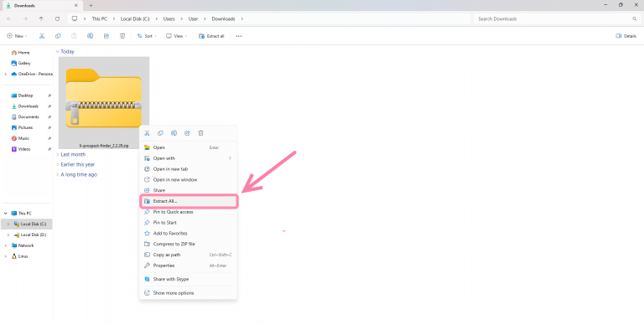644x325 pixels.
Task: Click the Cut icon in the context menu
Action: click(147, 133)
